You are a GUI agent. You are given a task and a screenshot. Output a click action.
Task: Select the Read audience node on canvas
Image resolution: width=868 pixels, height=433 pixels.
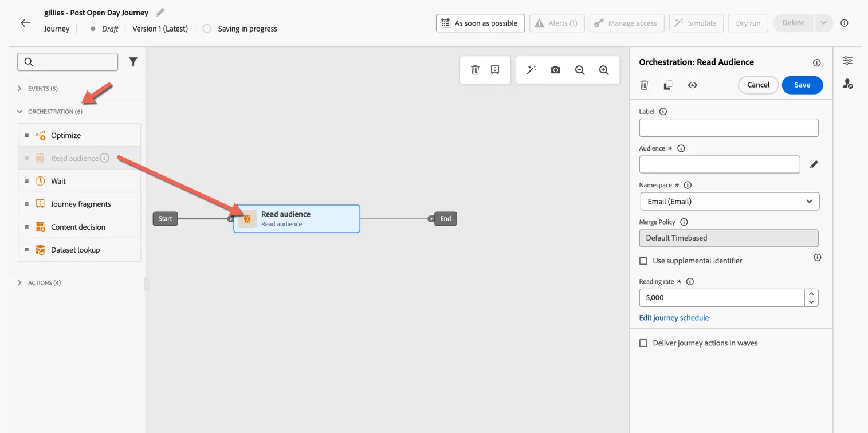297,219
